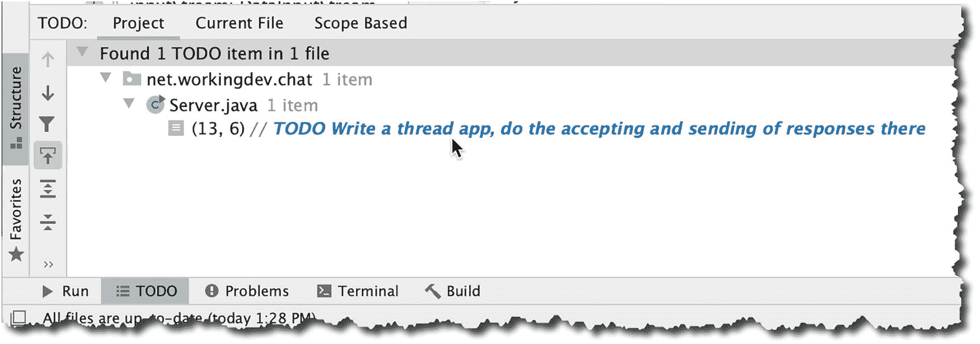Open the Terminal tool window

coord(358,291)
